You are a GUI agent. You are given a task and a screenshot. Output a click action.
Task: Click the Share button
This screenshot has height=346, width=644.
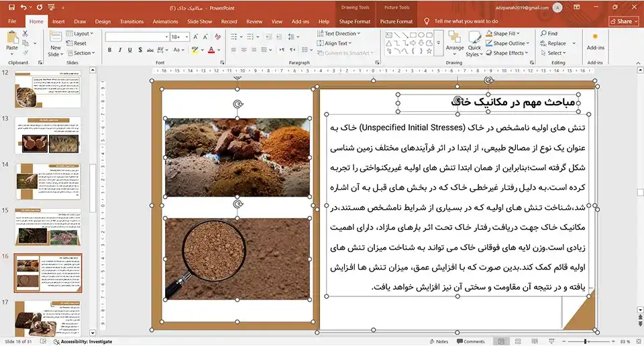[623, 21]
